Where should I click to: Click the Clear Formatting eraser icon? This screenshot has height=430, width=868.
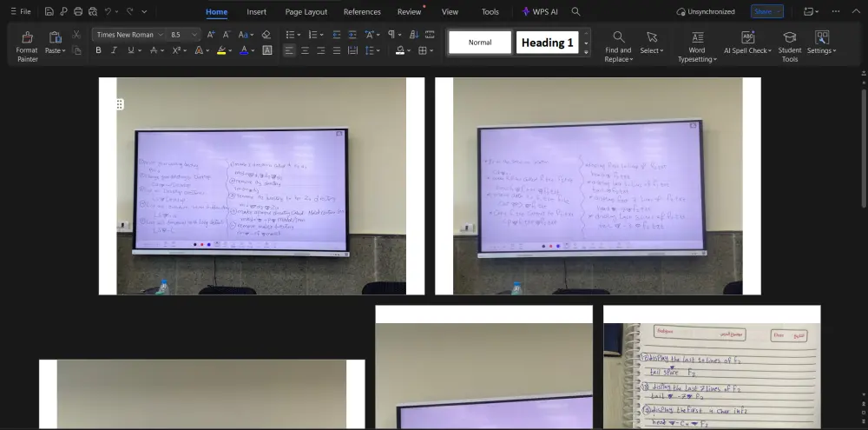tap(266, 35)
